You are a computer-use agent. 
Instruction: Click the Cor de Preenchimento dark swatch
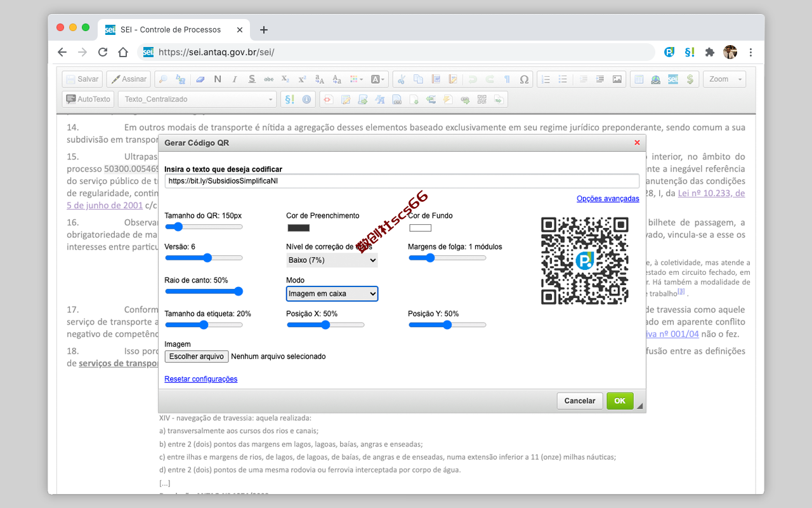click(299, 228)
